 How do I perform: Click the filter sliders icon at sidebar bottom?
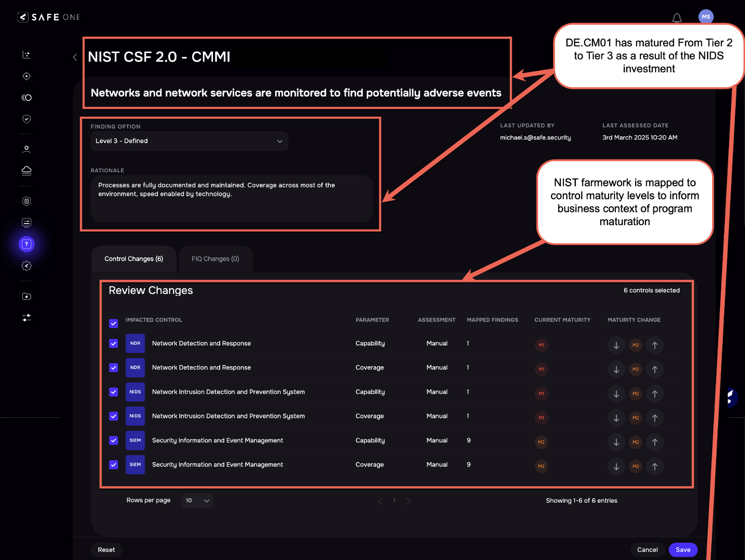pyautogui.click(x=27, y=318)
